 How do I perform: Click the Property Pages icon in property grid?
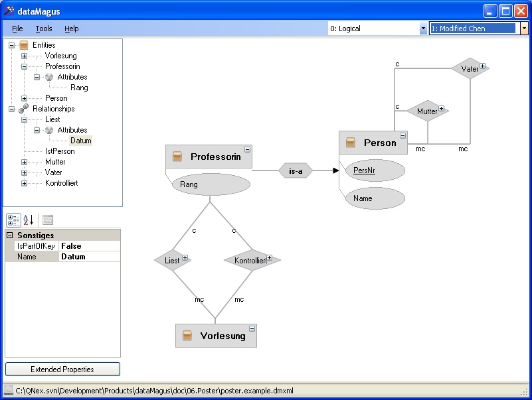tap(48, 220)
